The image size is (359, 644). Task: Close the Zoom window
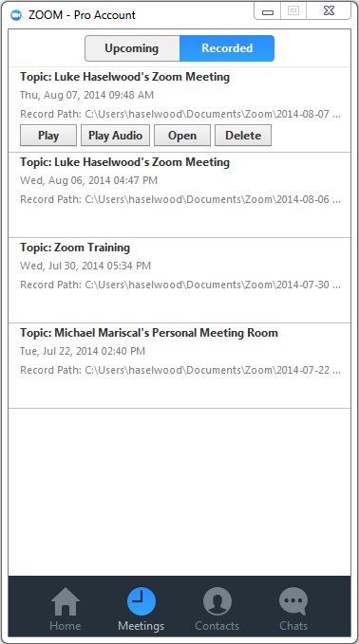[x=329, y=11]
